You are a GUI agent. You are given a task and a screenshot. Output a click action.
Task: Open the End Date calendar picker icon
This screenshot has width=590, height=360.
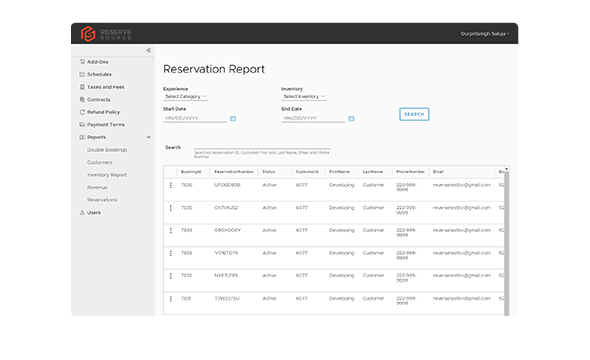(351, 118)
